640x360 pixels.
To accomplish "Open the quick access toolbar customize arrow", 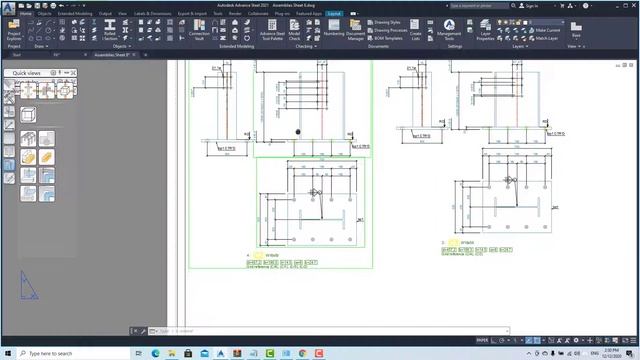I will [84, 6].
